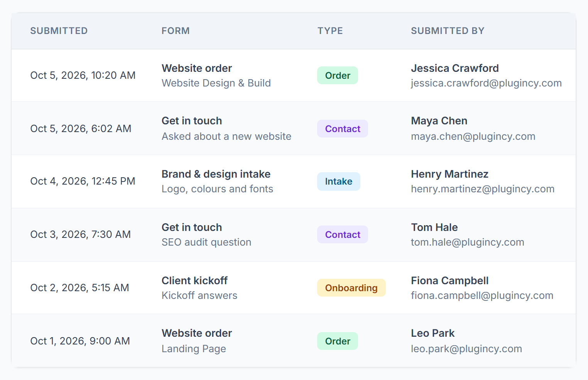Select Fiona Campbell's name
The image size is (588, 380).
click(x=450, y=281)
